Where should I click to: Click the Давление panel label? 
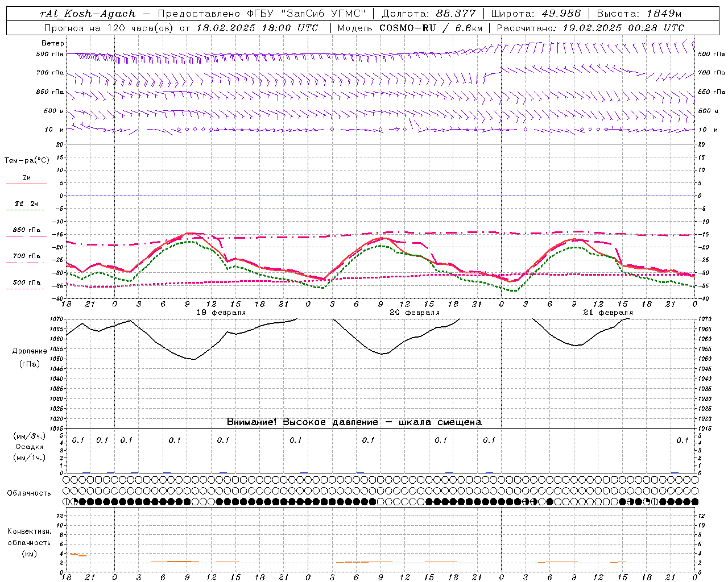(x=30, y=351)
